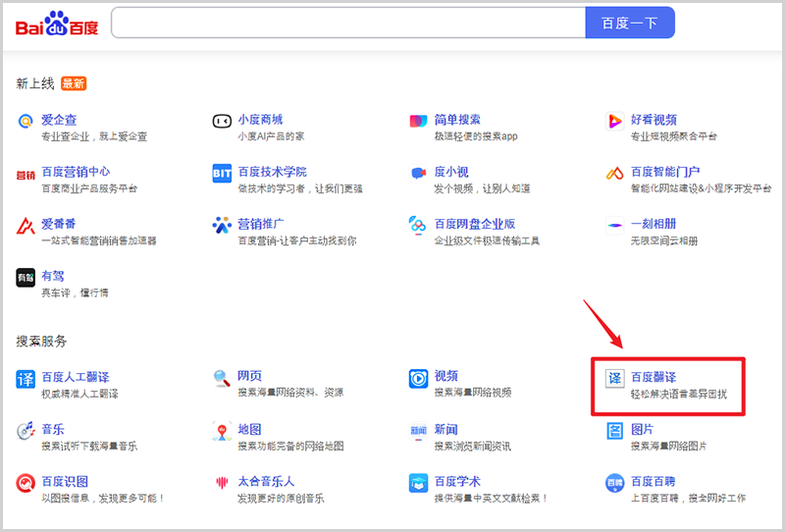Open the 地图 link

[x=249, y=429]
